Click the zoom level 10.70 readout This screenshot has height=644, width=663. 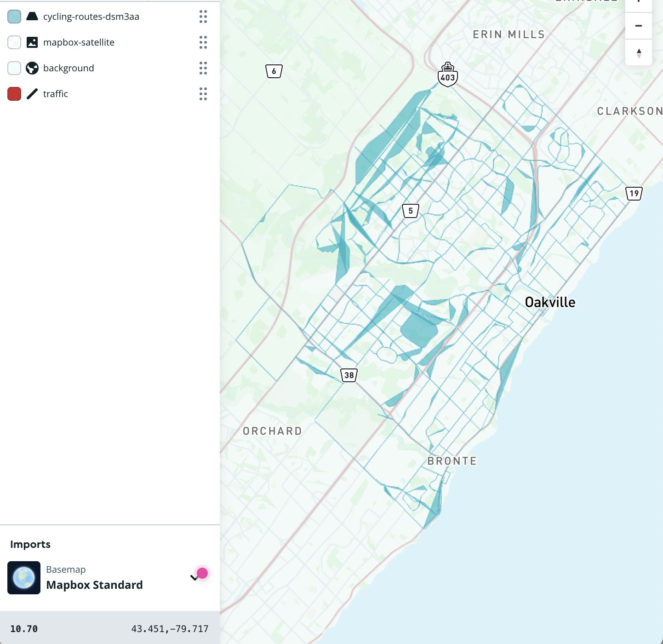click(24, 629)
